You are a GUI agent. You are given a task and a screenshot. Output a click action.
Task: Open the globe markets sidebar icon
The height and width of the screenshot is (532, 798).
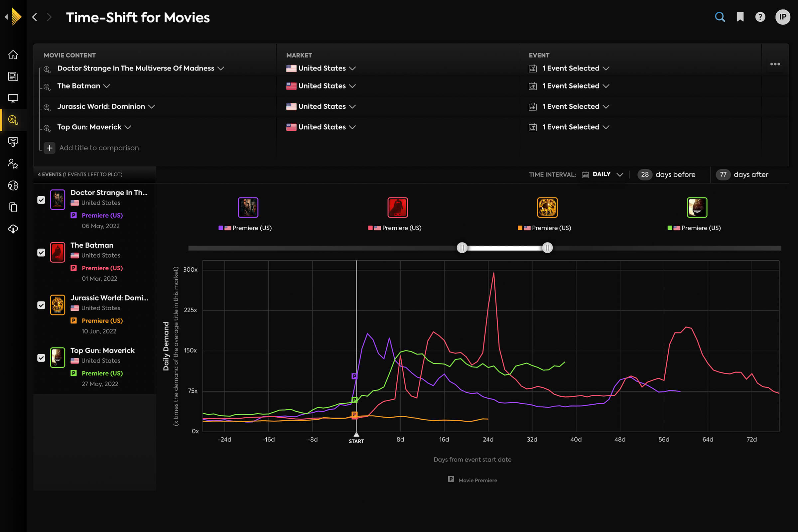[13, 186]
